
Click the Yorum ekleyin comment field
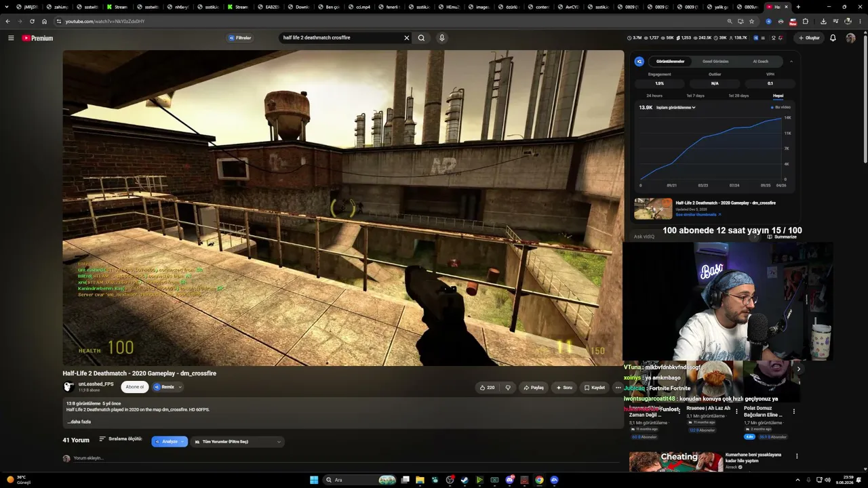tap(346, 458)
